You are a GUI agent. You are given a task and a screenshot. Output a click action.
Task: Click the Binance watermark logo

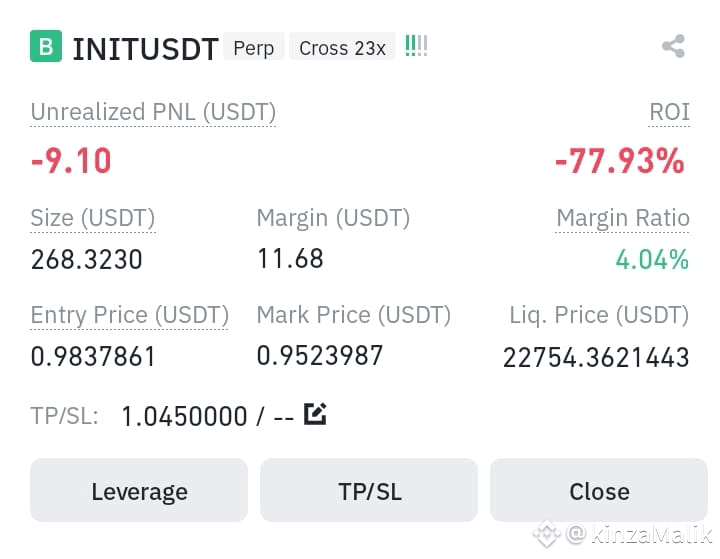(x=546, y=534)
